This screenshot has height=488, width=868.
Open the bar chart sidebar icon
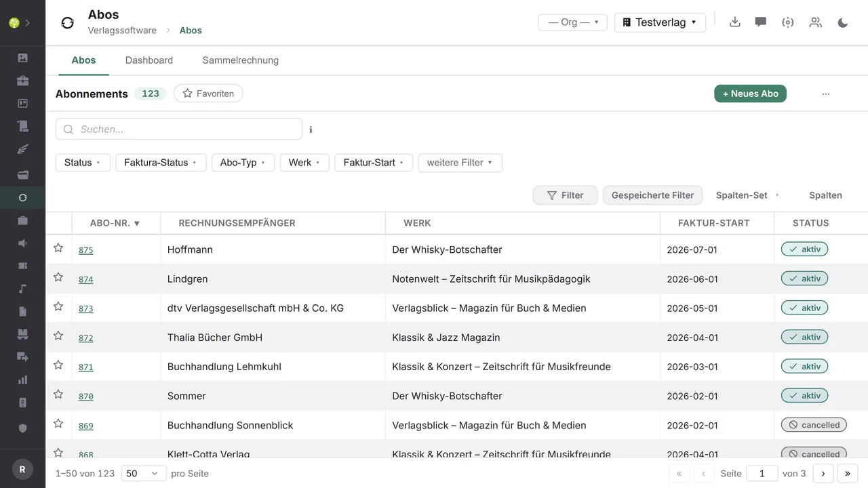coord(22,380)
